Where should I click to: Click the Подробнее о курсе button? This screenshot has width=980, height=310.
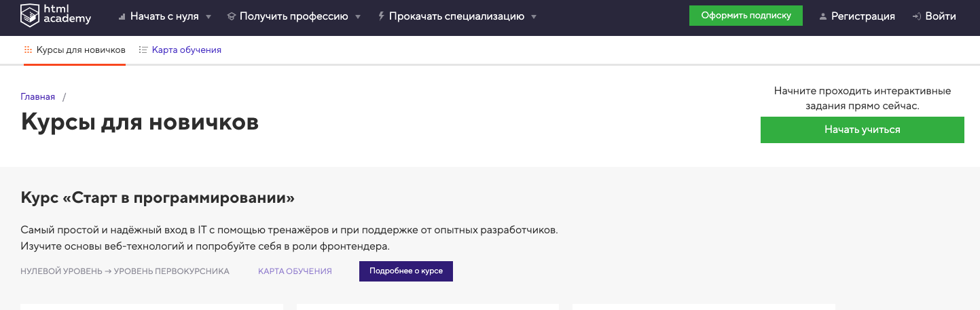(x=406, y=271)
